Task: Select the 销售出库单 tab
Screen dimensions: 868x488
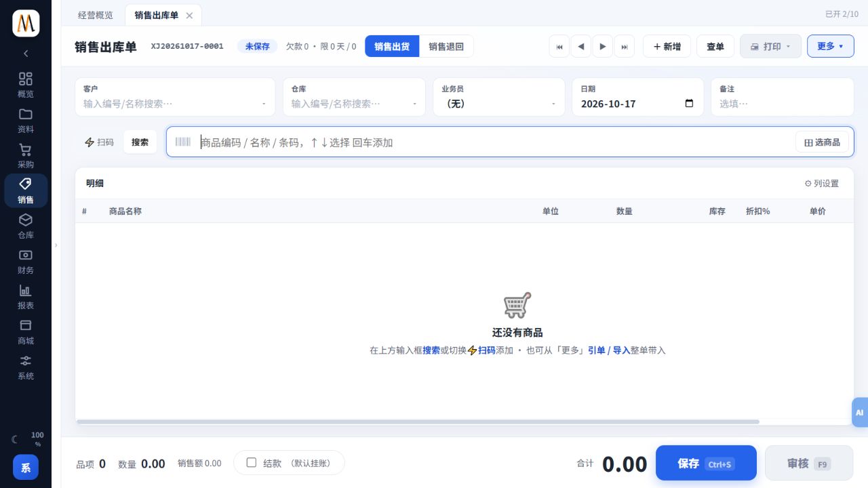Action: (156, 15)
